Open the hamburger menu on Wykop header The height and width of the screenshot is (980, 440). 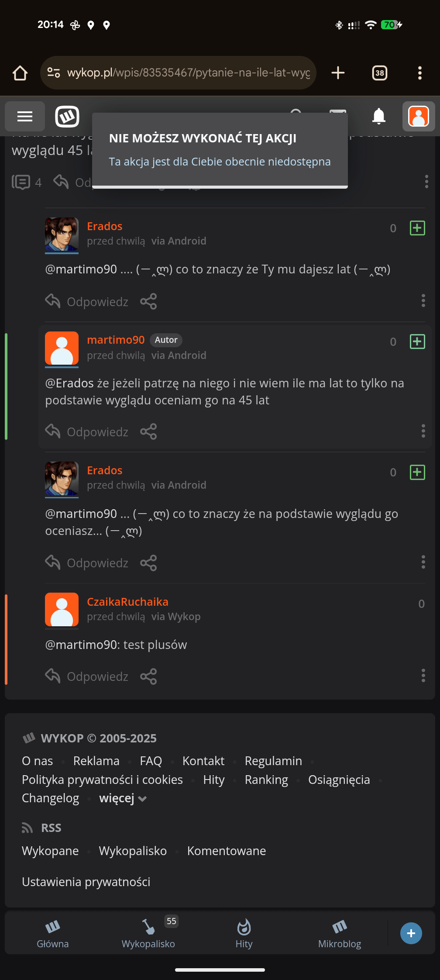25,117
